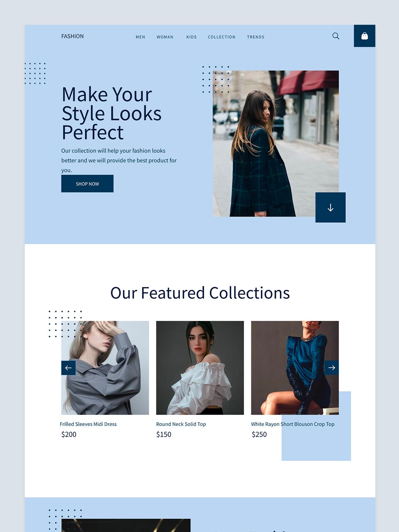Open the shopping bag cart icon

[x=365, y=36]
